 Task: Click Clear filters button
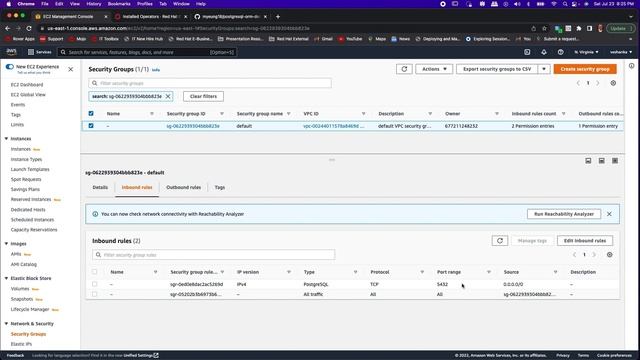(203, 96)
